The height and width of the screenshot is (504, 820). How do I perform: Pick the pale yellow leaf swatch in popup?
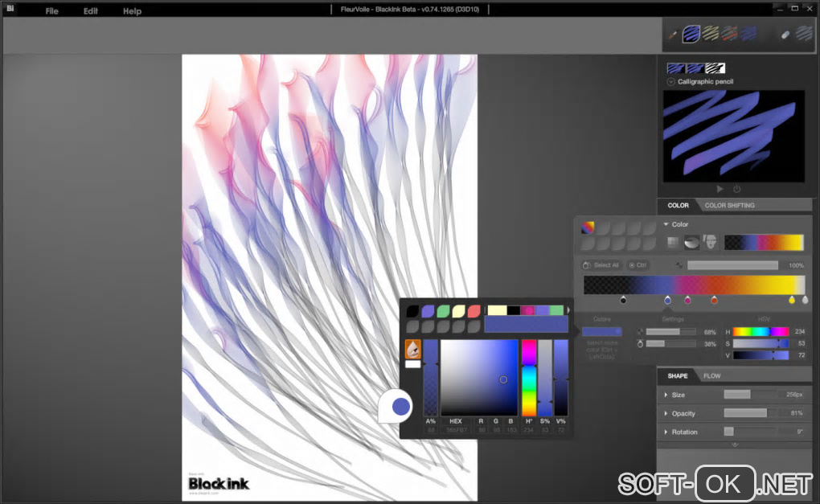click(458, 312)
